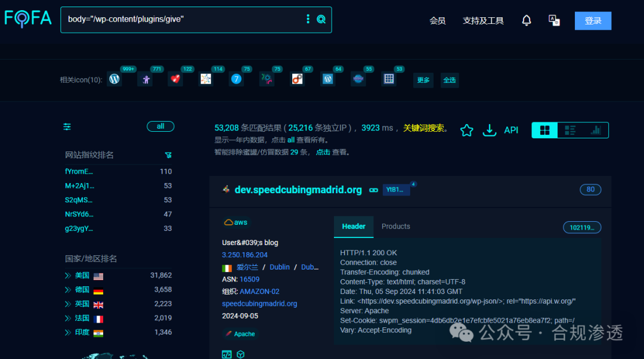Click ASN number 16509

tap(249, 279)
